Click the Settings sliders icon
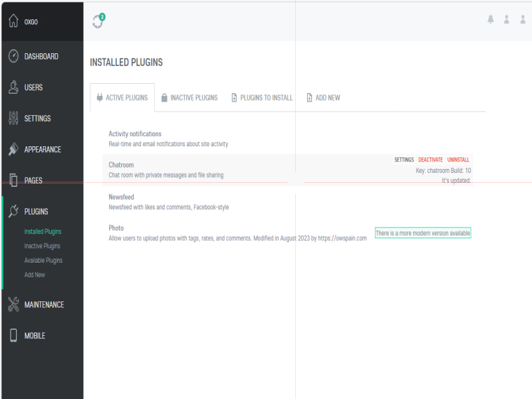Screen dimensions: 532x399 point(13,118)
